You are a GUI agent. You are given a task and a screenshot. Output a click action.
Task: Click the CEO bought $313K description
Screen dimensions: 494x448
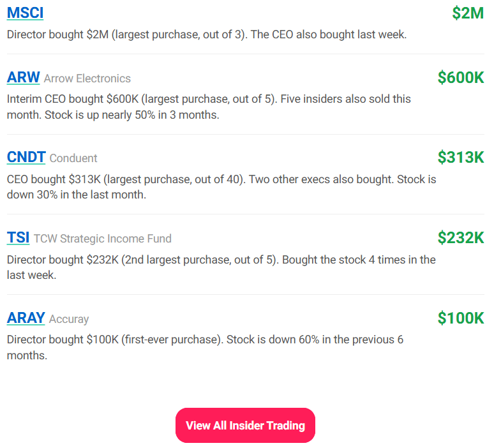coord(221,187)
